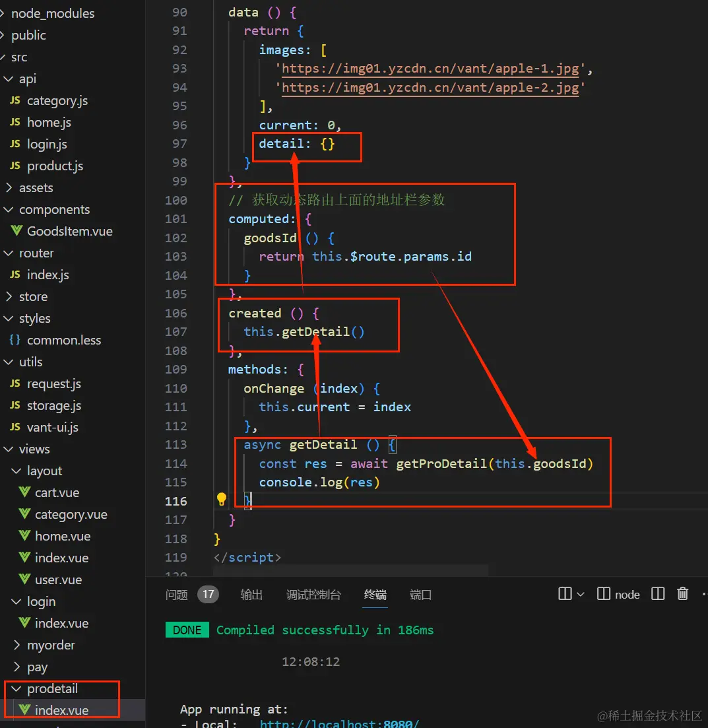Open category.js in the api folder
Image resolution: width=708 pixels, height=728 pixels.
pos(57,101)
